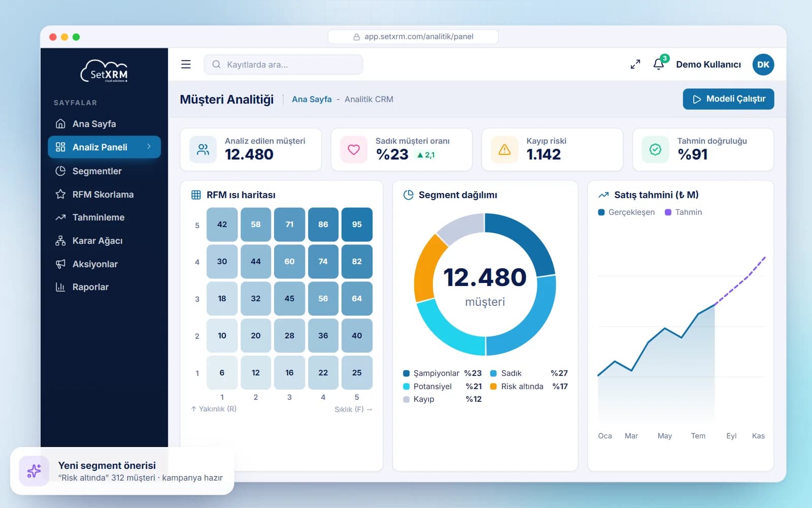Screen dimensions: 812x508
Task: Expand the Analiz Paneli chevron
Action: 149,146
